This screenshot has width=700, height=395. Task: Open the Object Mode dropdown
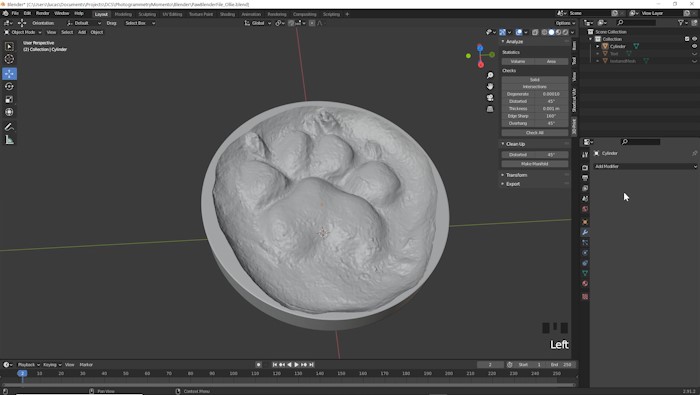click(x=23, y=32)
